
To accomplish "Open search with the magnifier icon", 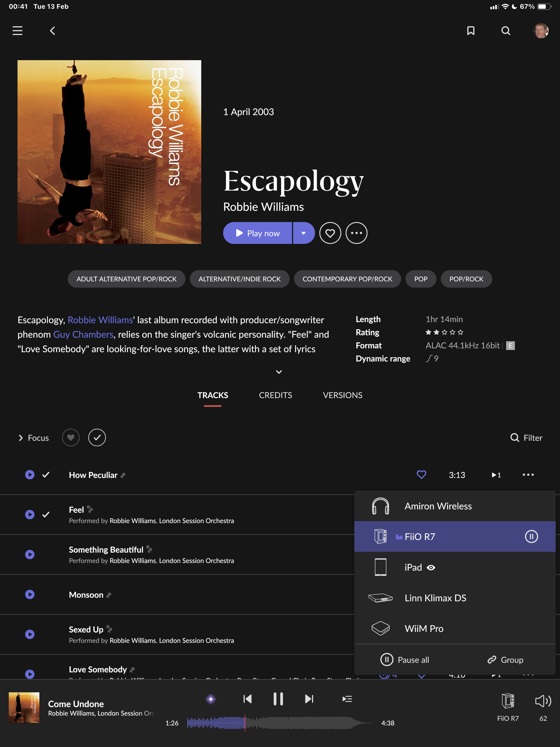I will click(x=505, y=31).
